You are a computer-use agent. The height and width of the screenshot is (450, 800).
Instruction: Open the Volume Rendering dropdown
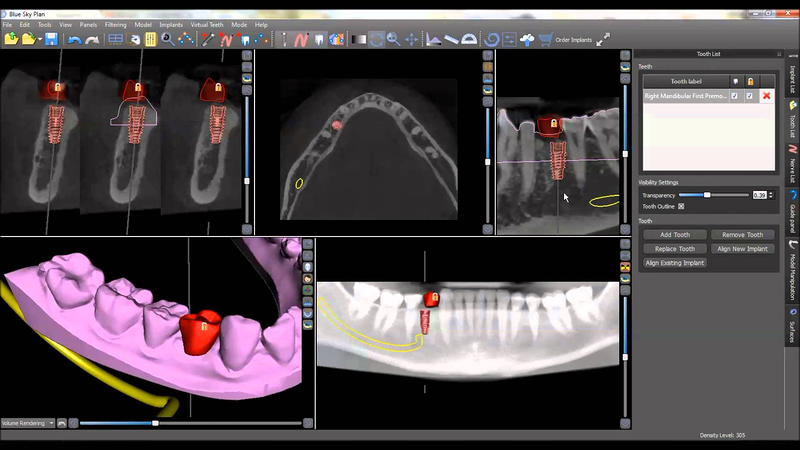point(28,423)
